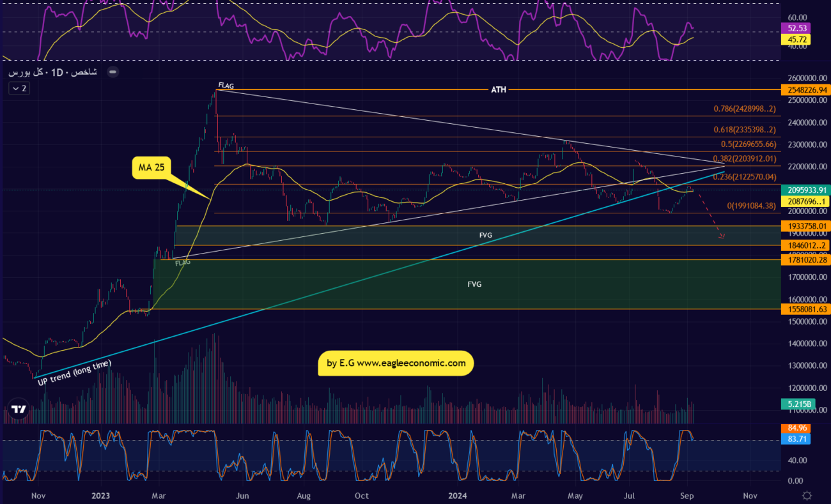Click the FLAG label near the March base

(x=183, y=262)
